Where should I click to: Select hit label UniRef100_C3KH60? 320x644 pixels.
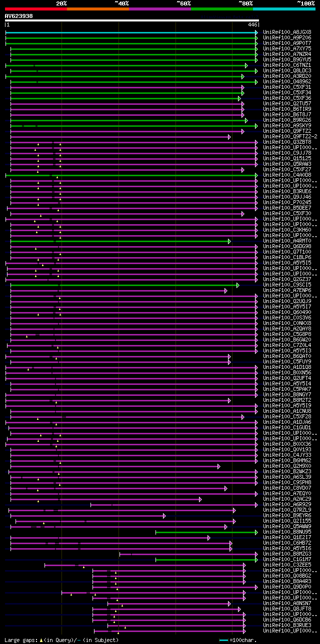(x=287, y=230)
